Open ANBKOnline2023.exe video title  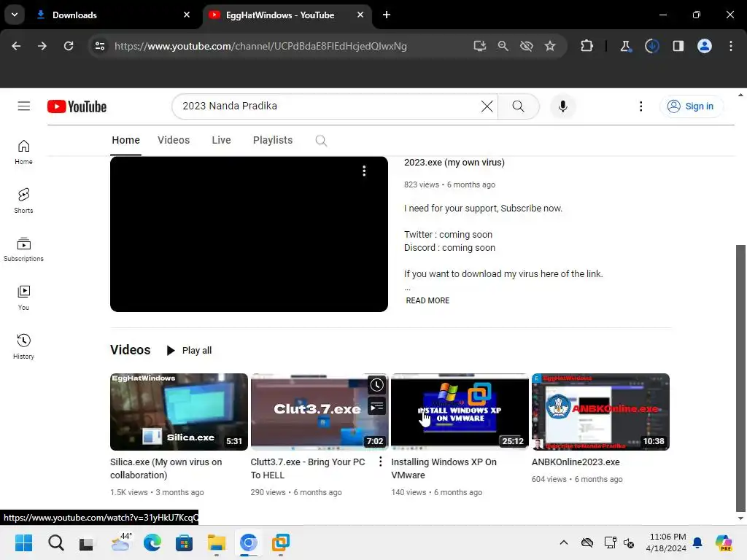pos(576,462)
